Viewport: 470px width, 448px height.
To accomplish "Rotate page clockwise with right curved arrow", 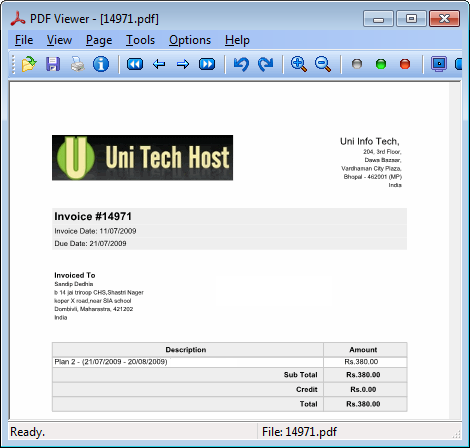I will pyautogui.click(x=265, y=64).
